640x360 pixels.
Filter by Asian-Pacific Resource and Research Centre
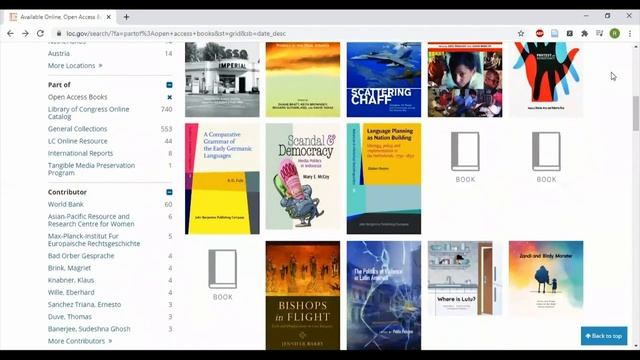click(91, 220)
